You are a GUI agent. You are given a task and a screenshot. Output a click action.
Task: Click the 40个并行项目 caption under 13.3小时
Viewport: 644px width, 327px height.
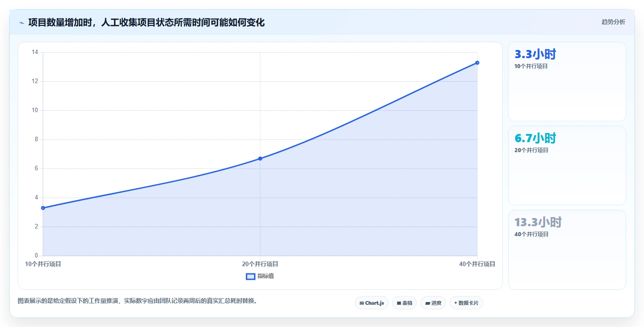(x=531, y=234)
